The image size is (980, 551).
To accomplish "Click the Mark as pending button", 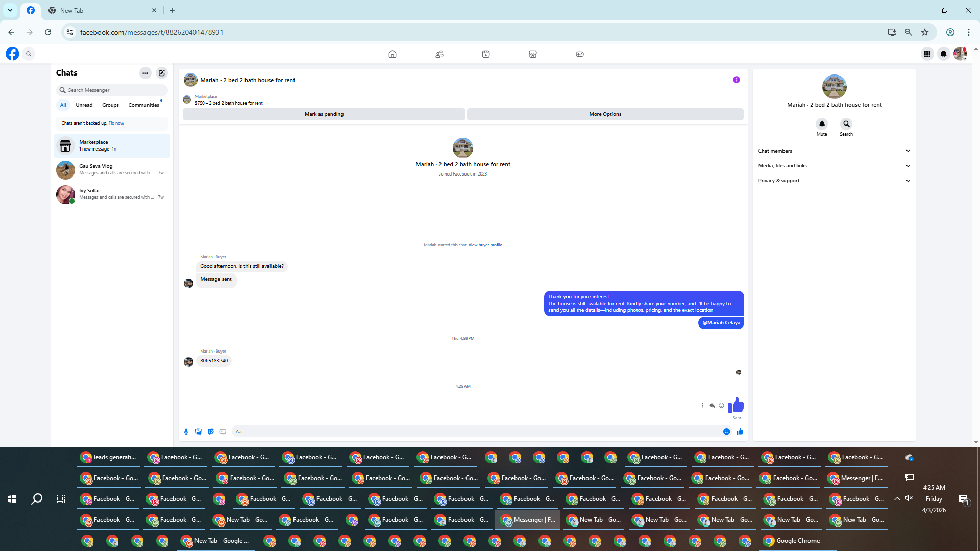I will tap(324, 114).
